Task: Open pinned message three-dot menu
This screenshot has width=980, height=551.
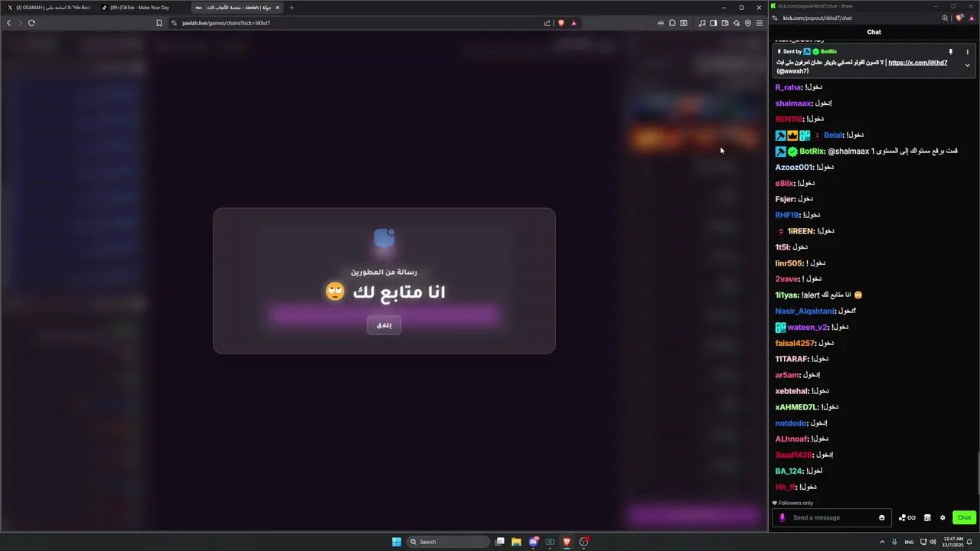Action: (x=967, y=52)
